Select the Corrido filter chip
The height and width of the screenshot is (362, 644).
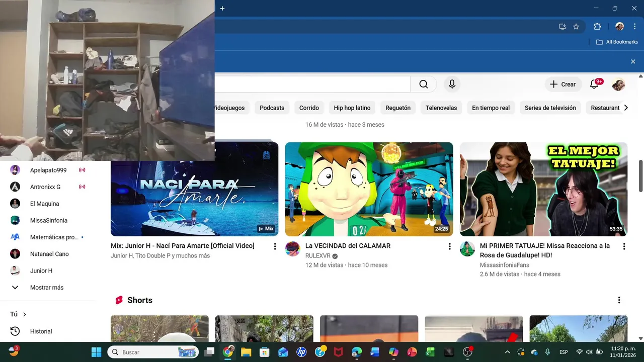[x=309, y=108]
